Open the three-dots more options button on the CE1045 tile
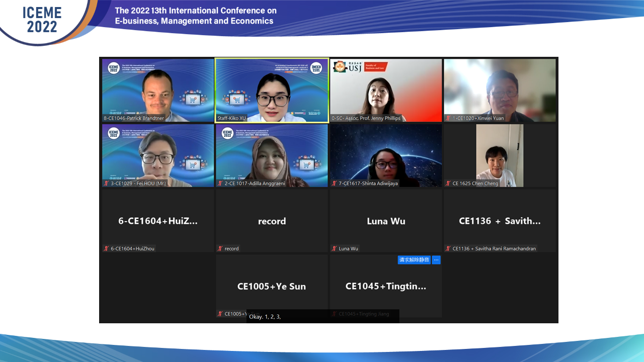Image resolution: width=644 pixels, height=362 pixels. pos(436,260)
